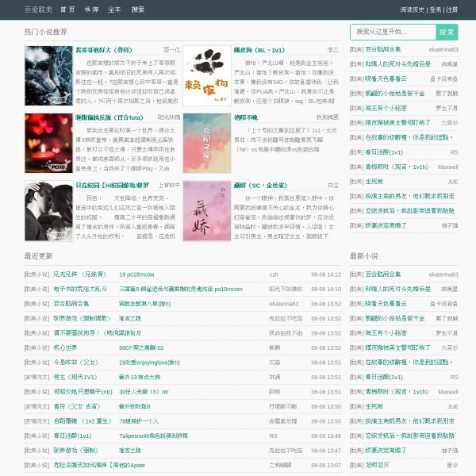The width and height of the screenshot is (476, 476).
Task: Open 青梅熟时（现言，1v1h）in top right list
Action: [397, 167]
